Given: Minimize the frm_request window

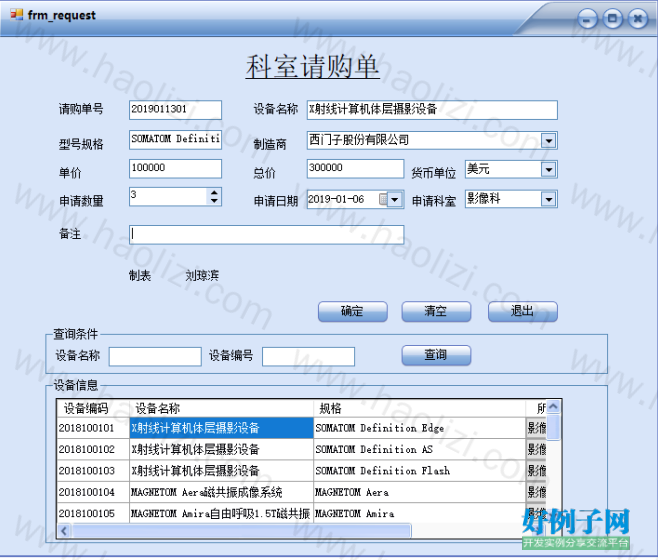Looking at the screenshot, I should [588, 19].
